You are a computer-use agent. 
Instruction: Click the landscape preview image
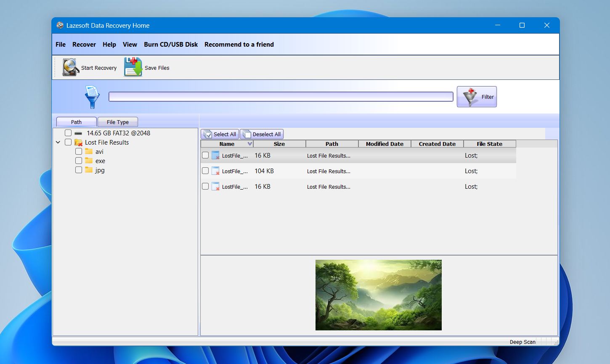click(x=378, y=295)
